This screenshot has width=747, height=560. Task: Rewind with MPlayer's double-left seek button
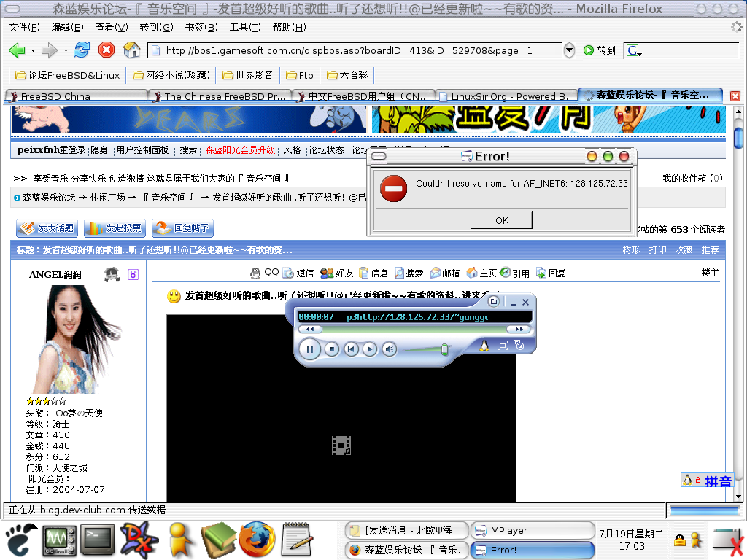[x=310, y=329]
